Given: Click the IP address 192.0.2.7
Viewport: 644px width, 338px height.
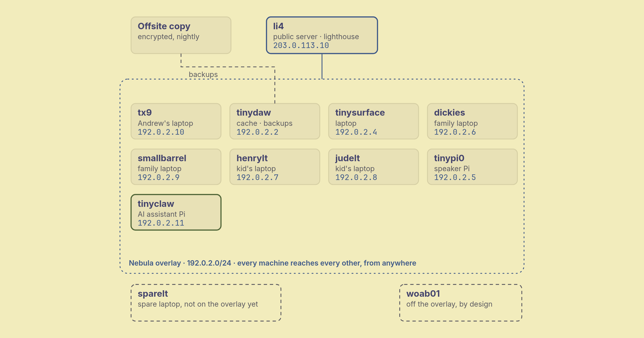Looking at the screenshot, I should pos(257,177).
